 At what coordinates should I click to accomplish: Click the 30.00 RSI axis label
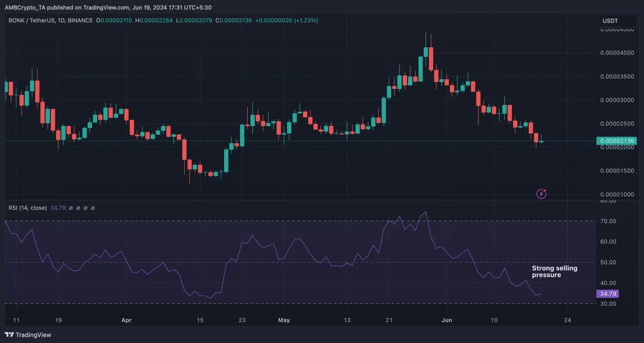click(608, 304)
